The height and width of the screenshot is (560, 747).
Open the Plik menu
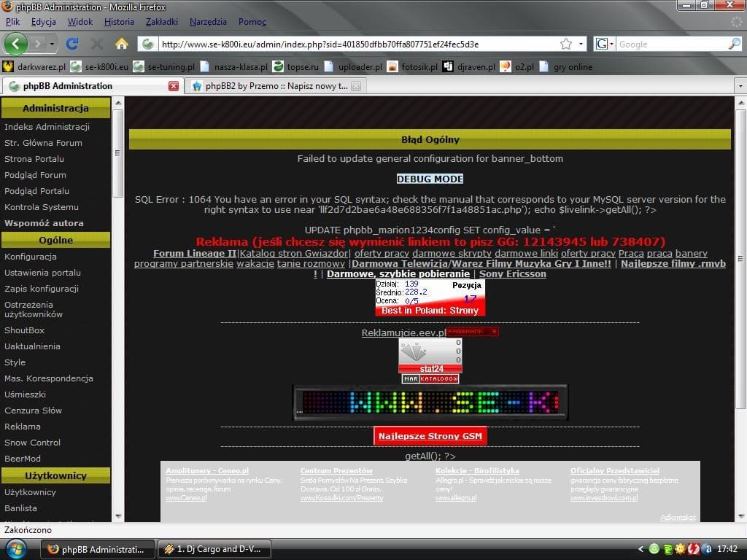pos(12,22)
